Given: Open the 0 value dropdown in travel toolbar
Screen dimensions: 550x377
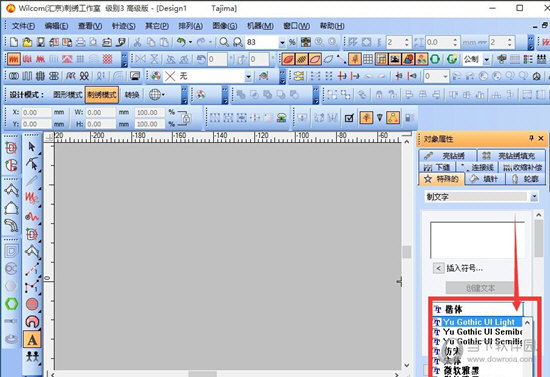Looking at the screenshot, I should click(x=445, y=76).
